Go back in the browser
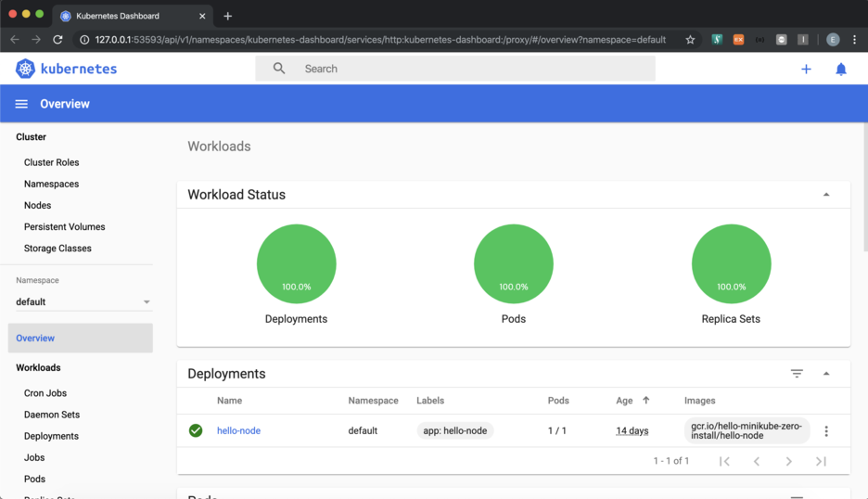 (x=15, y=39)
